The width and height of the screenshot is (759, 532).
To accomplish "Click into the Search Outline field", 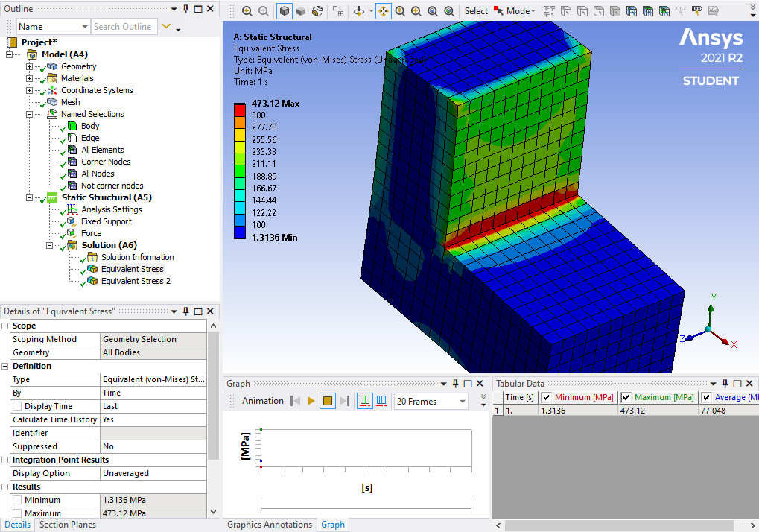I will (x=124, y=27).
